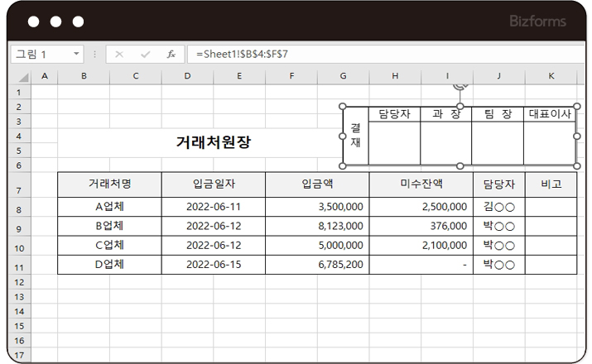Select column D header
Screen dimensions: 592x364
click(187, 76)
